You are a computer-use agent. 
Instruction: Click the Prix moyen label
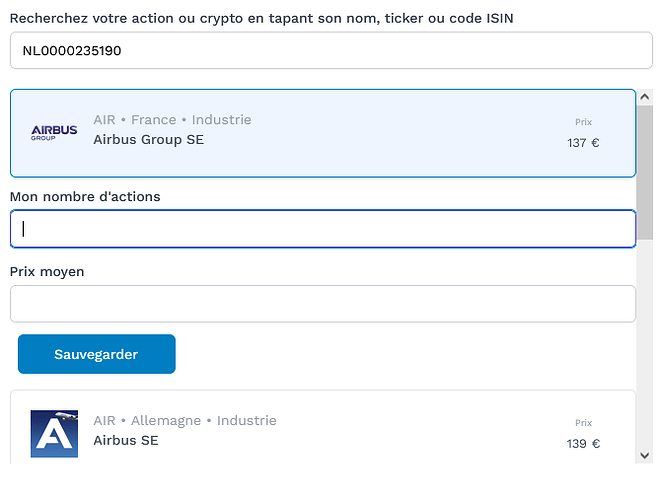pyautogui.click(x=47, y=272)
